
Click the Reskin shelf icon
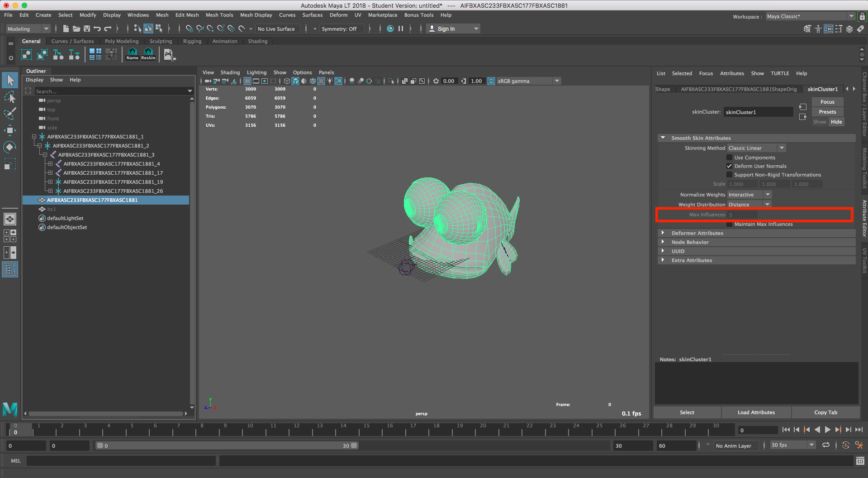(x=148, y=54)
